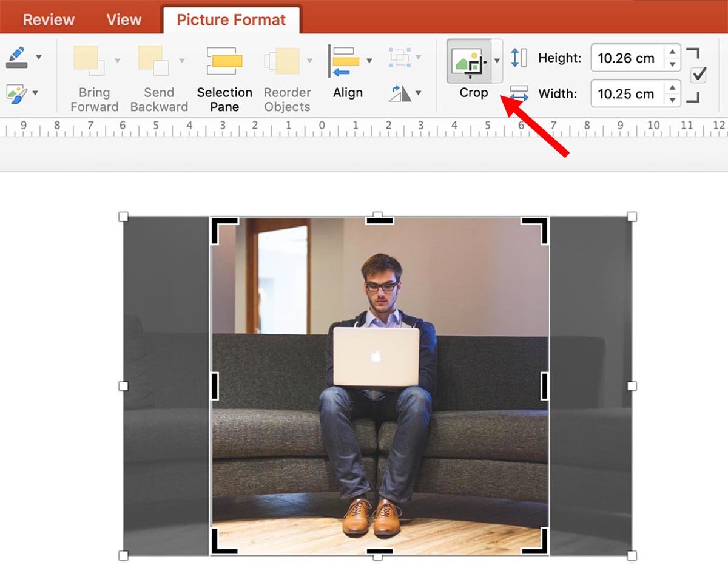
Task: Click the Bring Forward icon
Action: coord(89,61)
